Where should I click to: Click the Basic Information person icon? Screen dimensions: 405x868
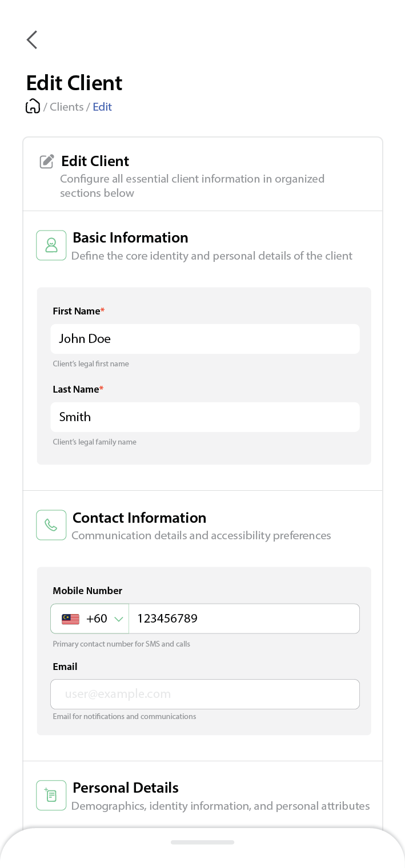(x=51, y=245)
